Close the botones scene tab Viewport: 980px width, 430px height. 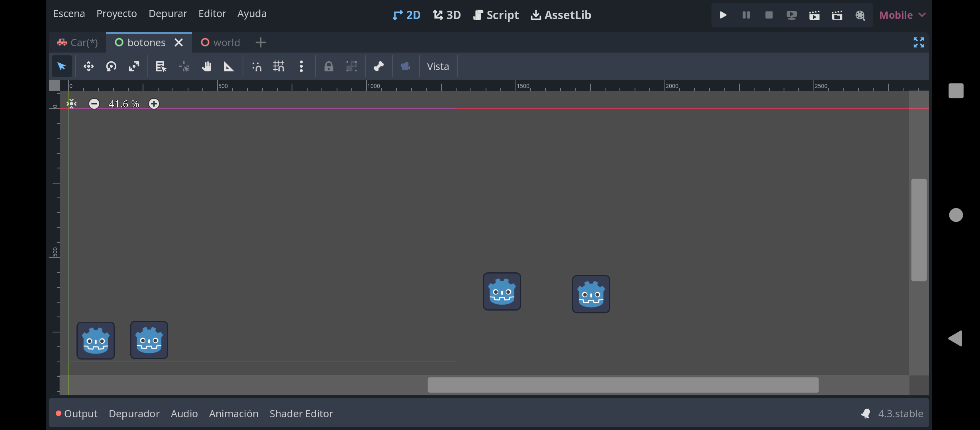(x=179, y=43)
